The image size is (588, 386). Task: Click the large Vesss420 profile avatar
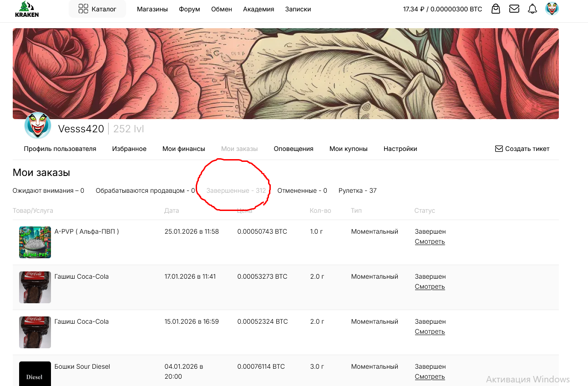point(37,125)
